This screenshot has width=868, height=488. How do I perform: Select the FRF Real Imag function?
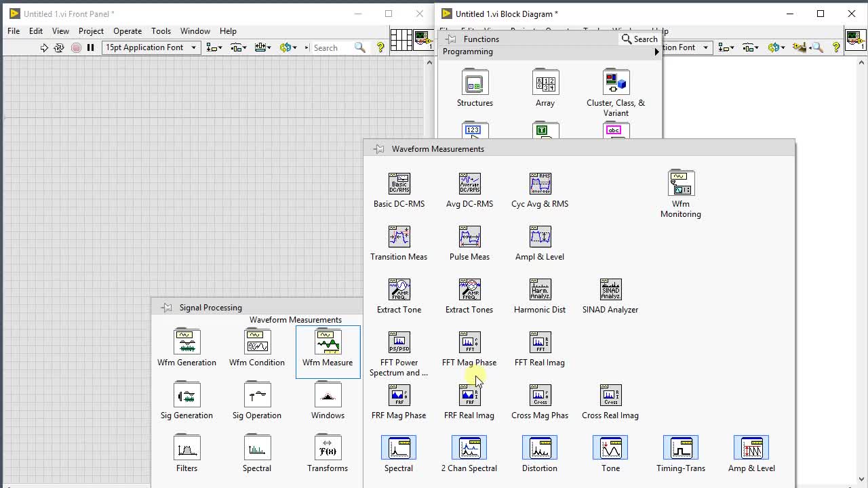(x=470, y=395)
